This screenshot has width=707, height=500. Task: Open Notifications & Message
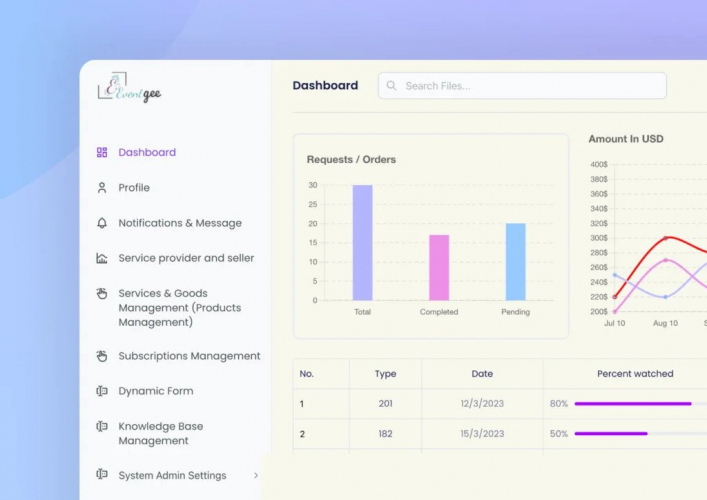click(180, 223)
